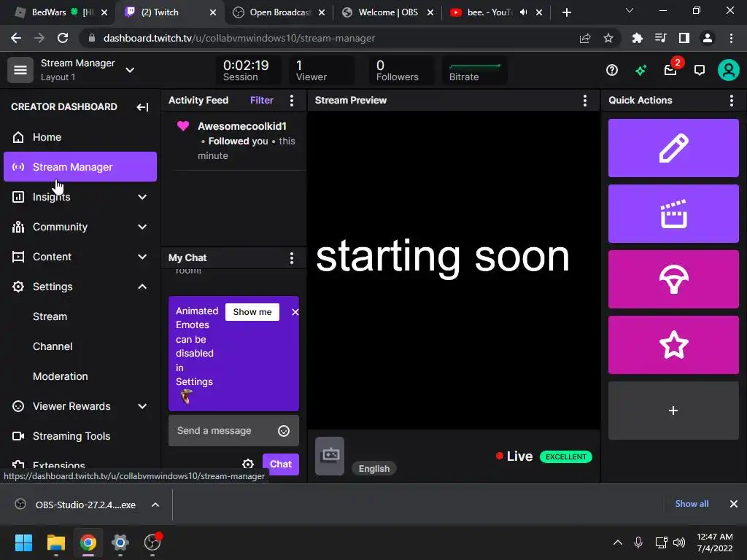Click the English language tag
The width and height of the screenshot is (747, 560).
tap(374, 469)
